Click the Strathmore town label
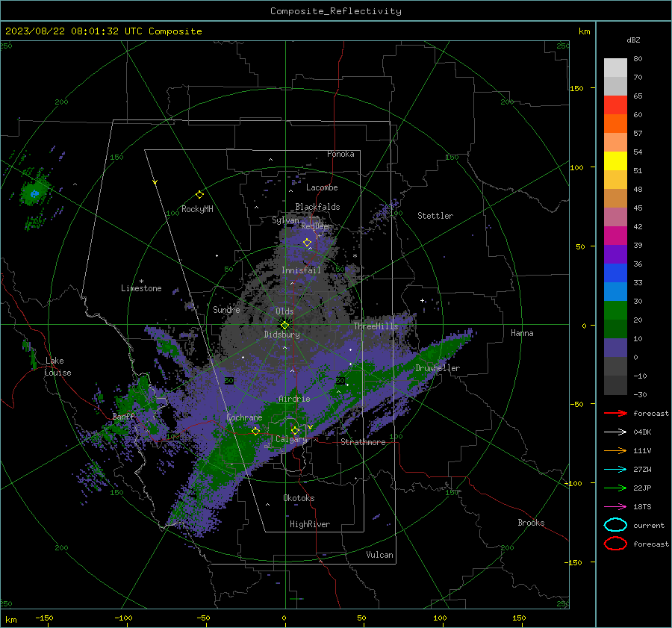Screen dimensions: 672x628 (x=363, y=442)
